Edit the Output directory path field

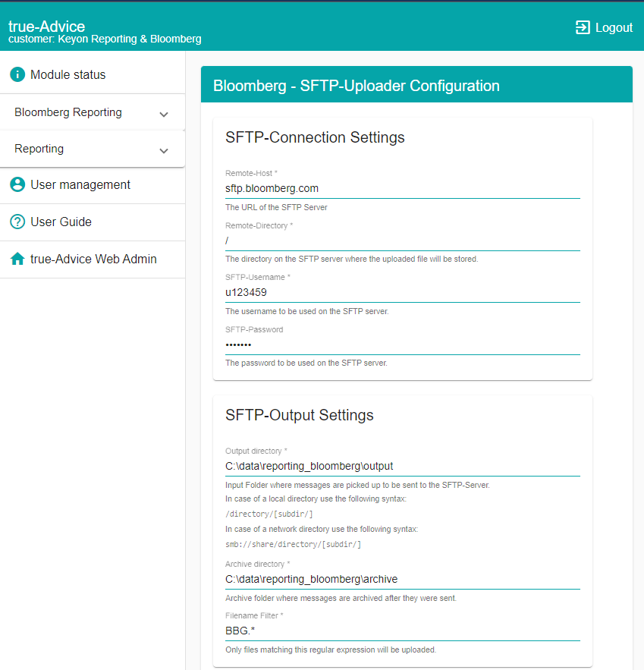coord(402,466)
